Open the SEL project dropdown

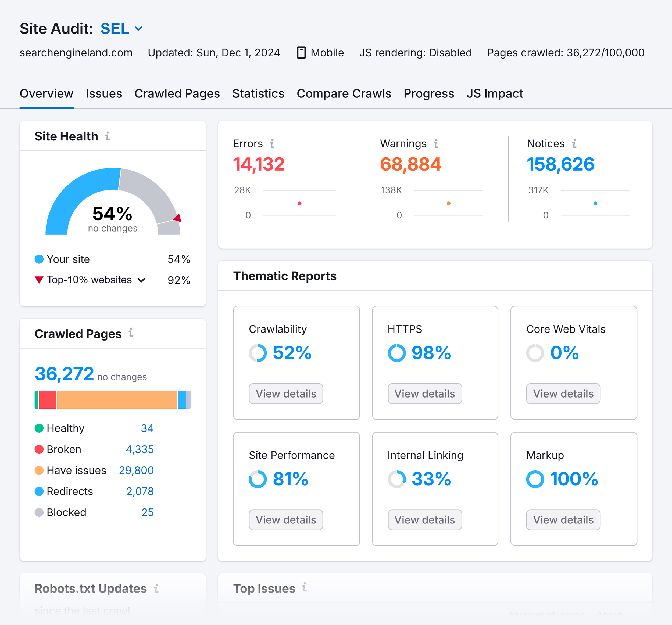click(x=121, y=29)
